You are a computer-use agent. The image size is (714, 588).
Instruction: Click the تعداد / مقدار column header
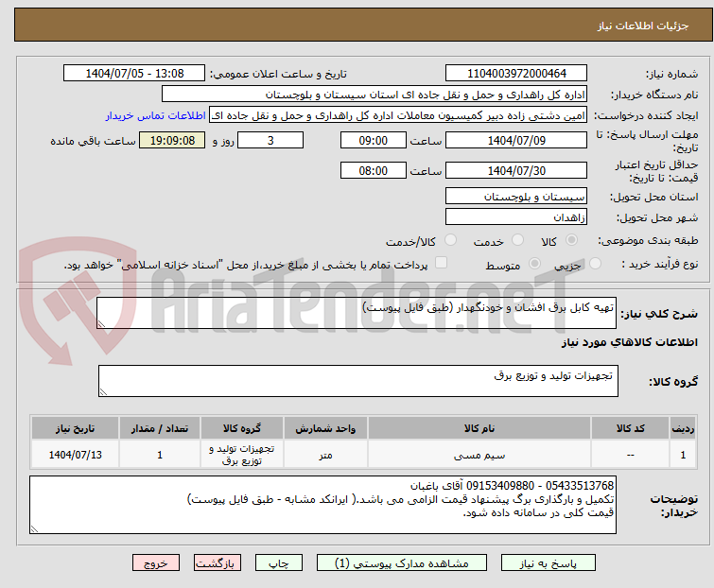pyautogui.click(x=160, y=428)
